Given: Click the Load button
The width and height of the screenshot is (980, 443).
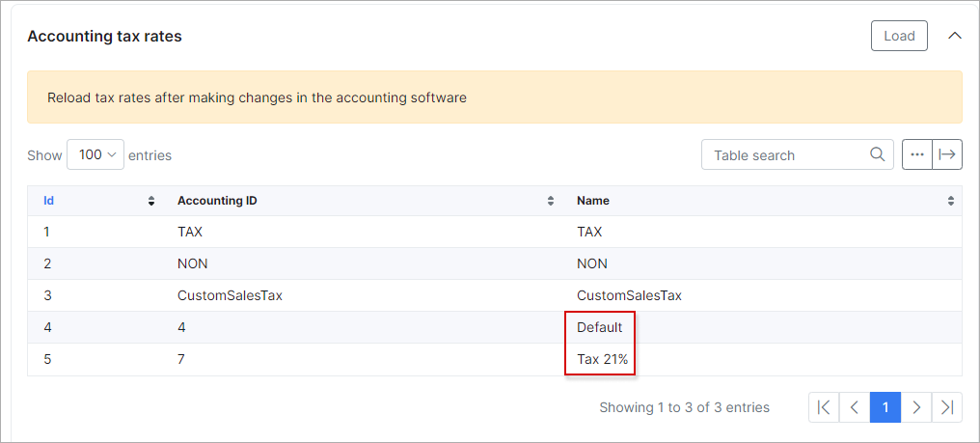Looking at the screenshot, I should pyautogui.click(x=899, y=37).
